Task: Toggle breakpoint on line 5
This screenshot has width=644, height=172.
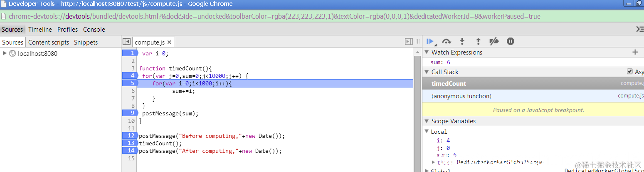Action: 130,83
